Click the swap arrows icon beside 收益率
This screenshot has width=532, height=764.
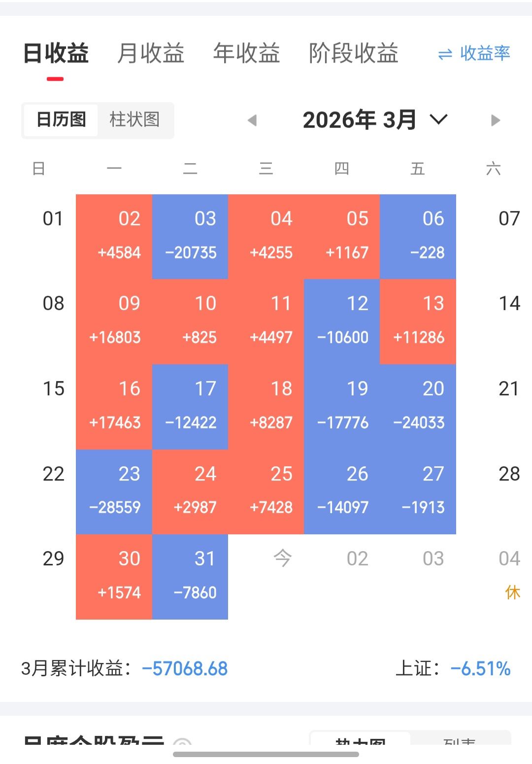point(445,54)
